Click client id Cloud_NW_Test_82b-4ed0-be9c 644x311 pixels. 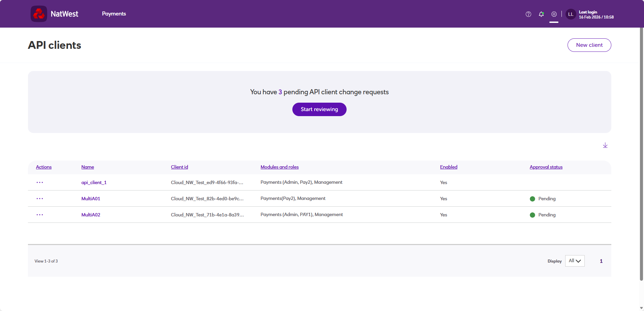click(x=207, y=199)
